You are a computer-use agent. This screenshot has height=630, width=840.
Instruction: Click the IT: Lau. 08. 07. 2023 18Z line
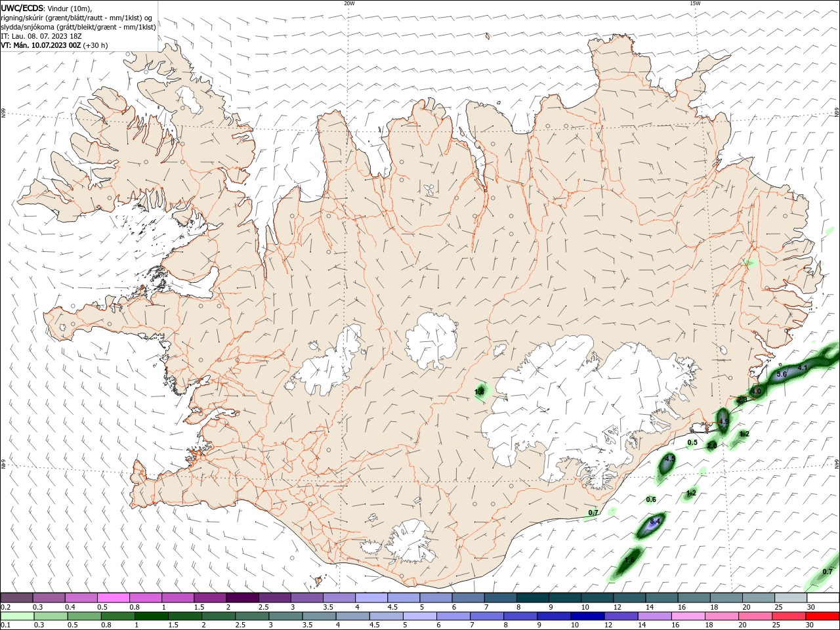pyautogui.click(x=42, y=36)
